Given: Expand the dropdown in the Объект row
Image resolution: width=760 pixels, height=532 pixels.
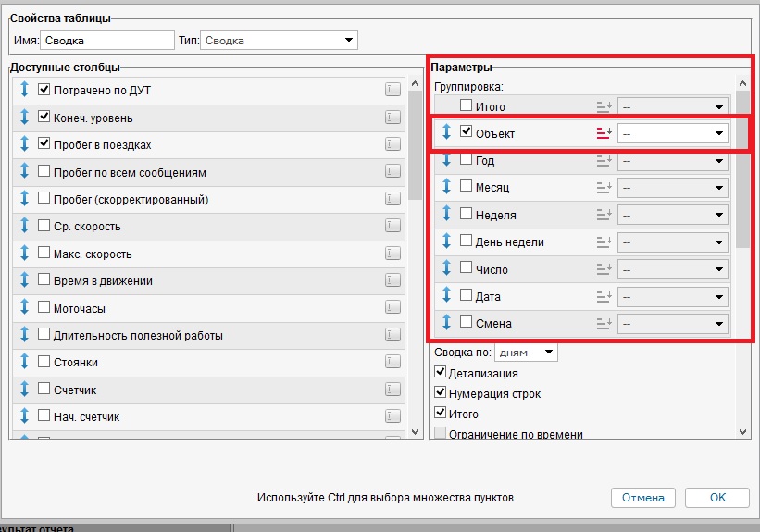Looking at the screenshot, I should 673,133.
